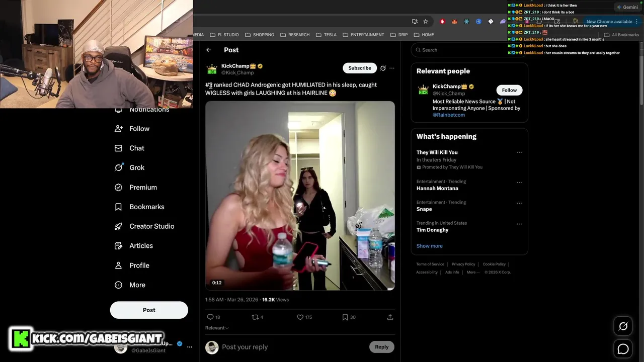Click the Chrome bookmark star icon
Viewport: 644px width, 362px height.
point(426,22)
